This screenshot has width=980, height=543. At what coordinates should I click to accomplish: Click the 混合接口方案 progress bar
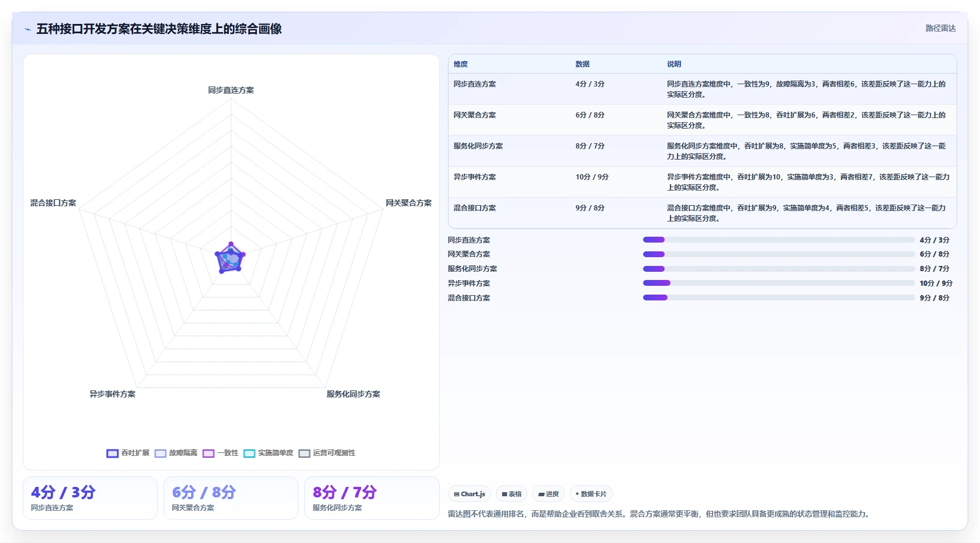779,298
